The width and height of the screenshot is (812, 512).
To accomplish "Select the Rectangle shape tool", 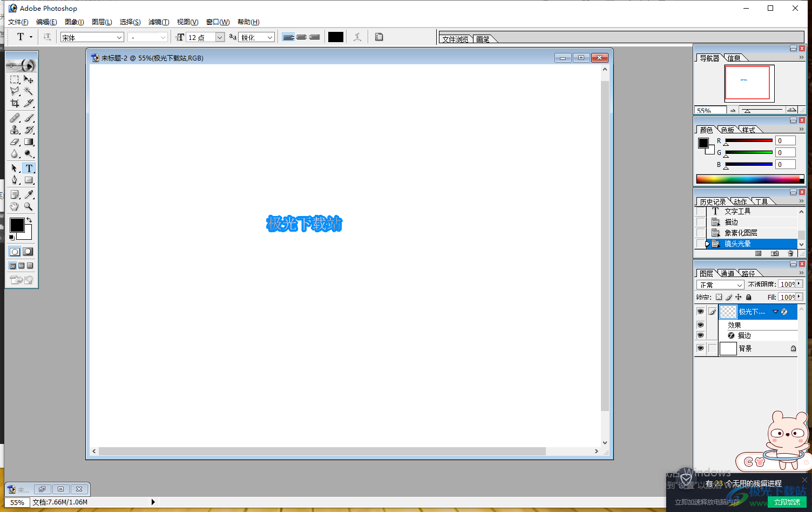I will coord(29,180).
